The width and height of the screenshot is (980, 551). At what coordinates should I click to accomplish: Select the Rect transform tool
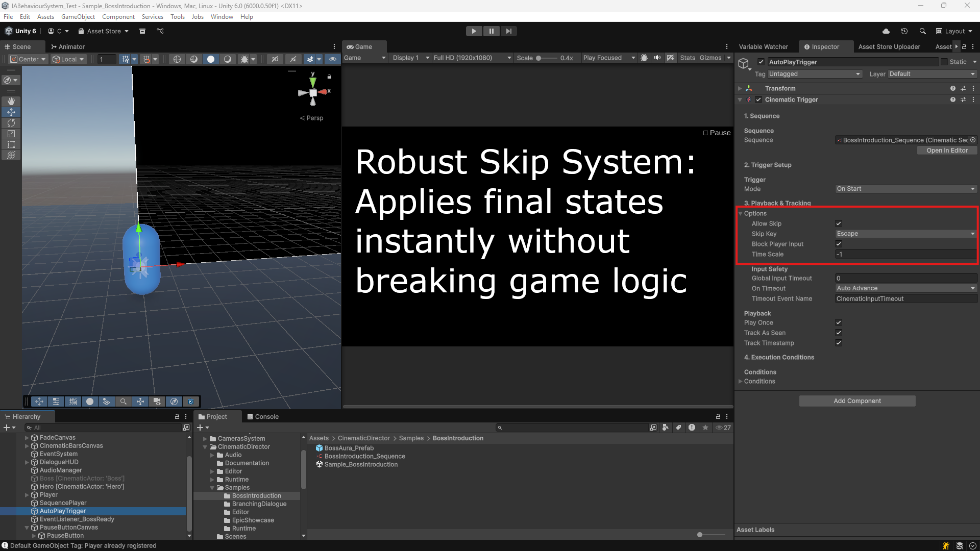[11, 144]
